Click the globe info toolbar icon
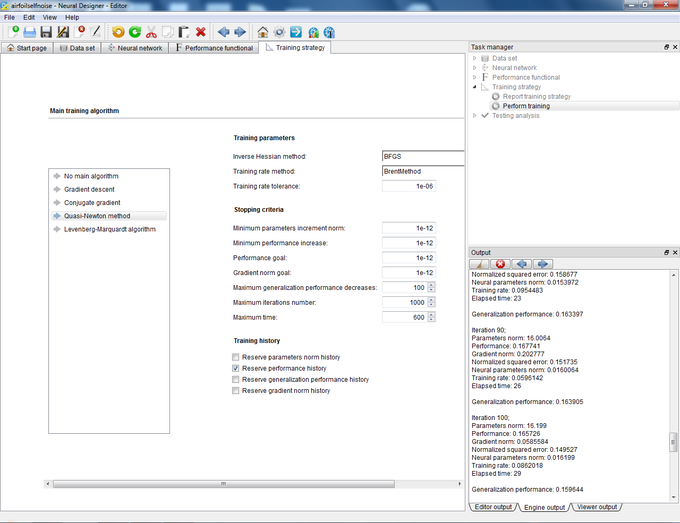Image resolution: width=680 pixels, height=523 pixels. pyautogui.click(x=330, y=33)
